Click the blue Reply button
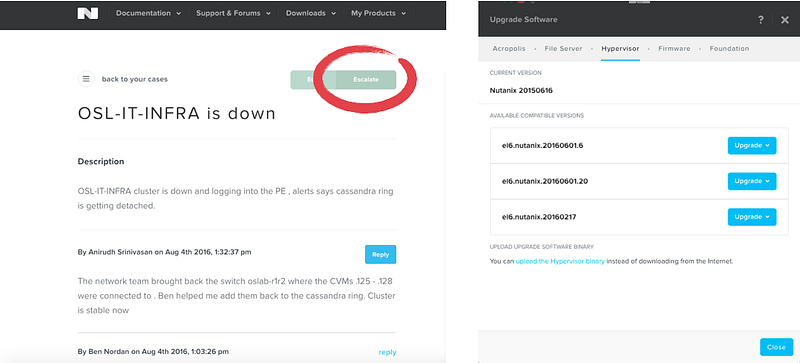The width and height of the screenshot is (800, 363). click(x=381, y=254)
